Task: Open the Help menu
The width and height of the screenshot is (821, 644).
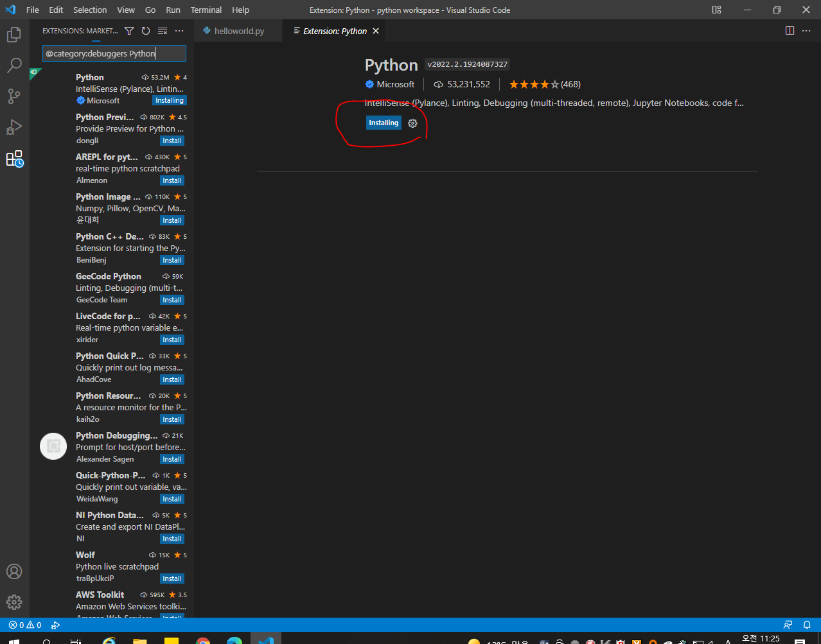Action: [x=241, y=10]
